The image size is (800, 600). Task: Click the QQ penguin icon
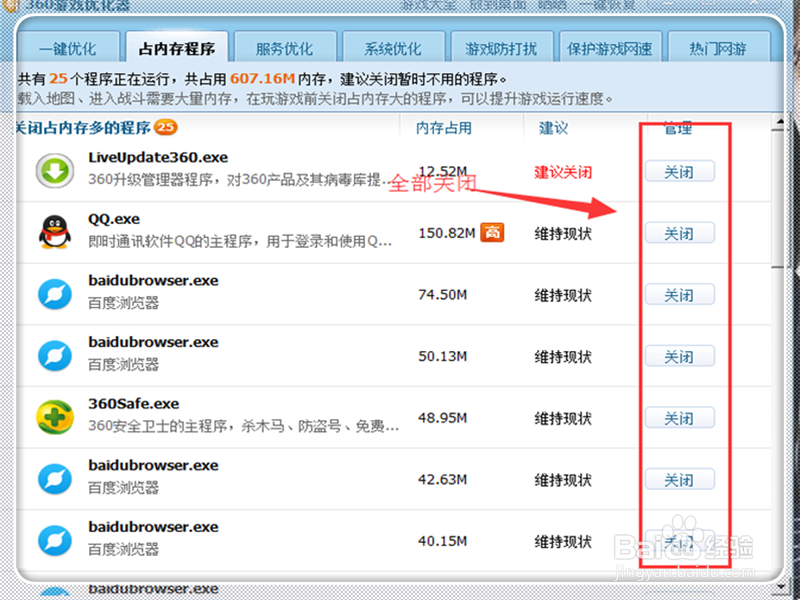pos(55,232)
